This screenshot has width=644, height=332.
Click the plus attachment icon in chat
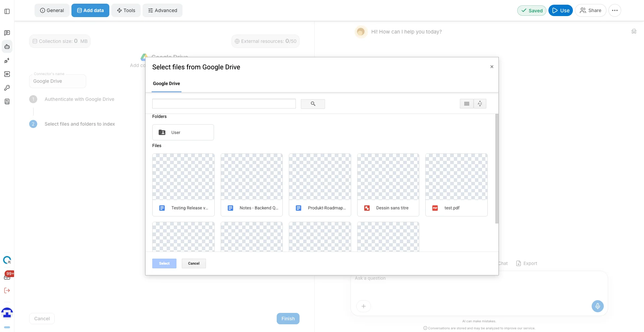point(364,306)
